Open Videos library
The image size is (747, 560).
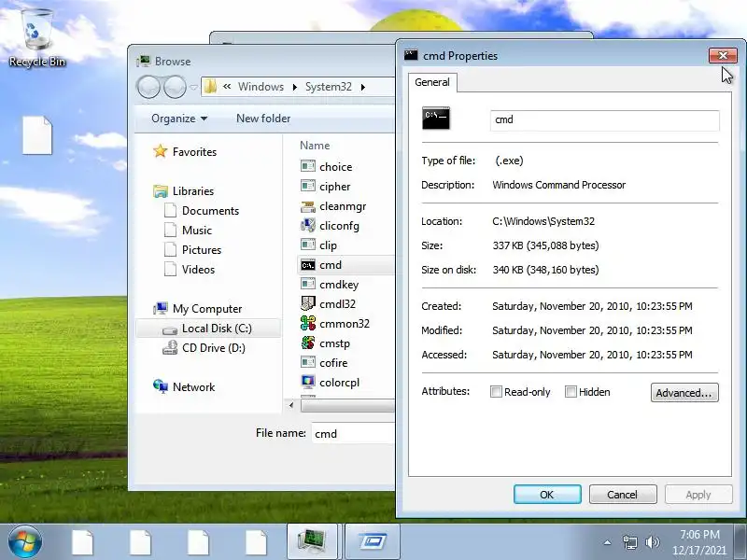198,269
